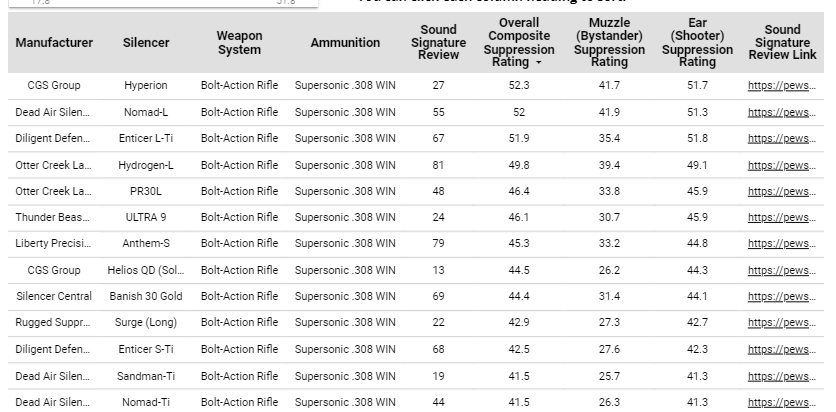The width and height of the screenshot is (836, 412).
Task: Click the Sound Signature Review Link header
Action: pos(782,43)
